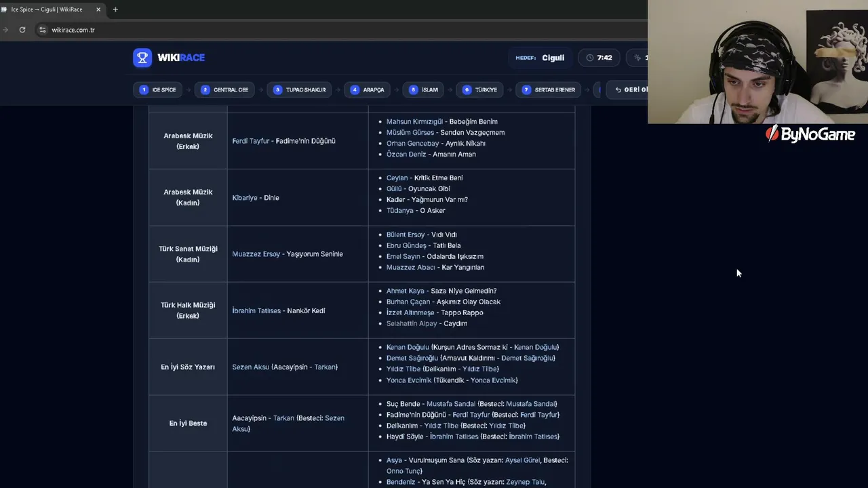This screenshot has height=488, width=868.
Task: Close the Ice Spice → Ciguli browser tab
Action: pos(98,9)
